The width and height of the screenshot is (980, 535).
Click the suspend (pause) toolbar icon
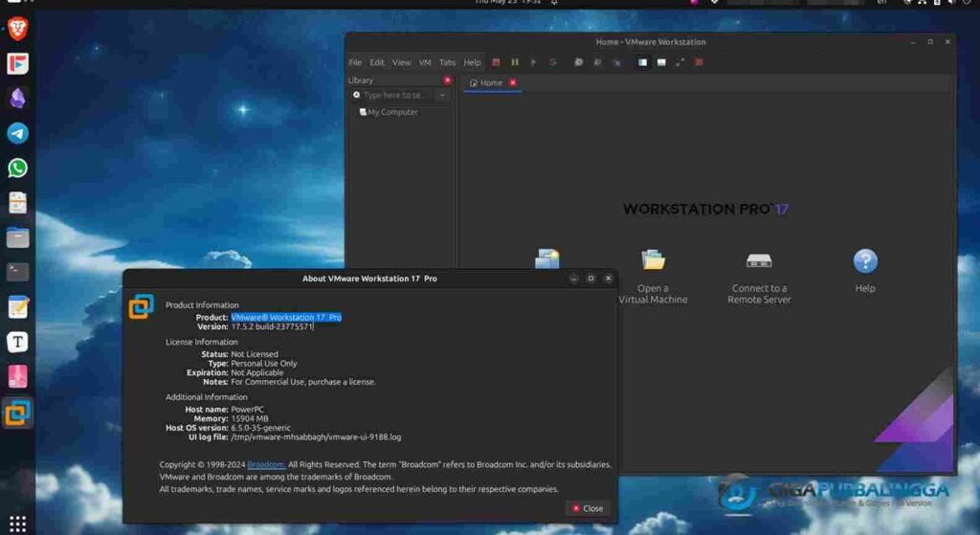point(515,62)
